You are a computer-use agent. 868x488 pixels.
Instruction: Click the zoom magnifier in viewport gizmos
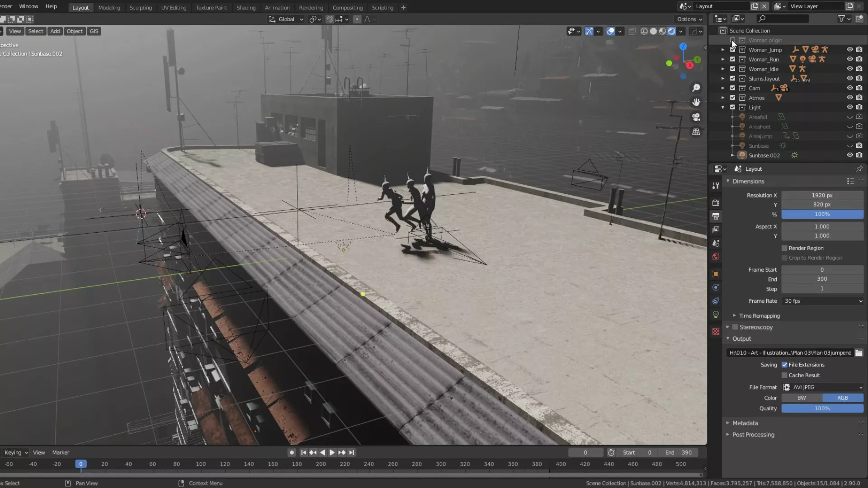click(696, 88)
